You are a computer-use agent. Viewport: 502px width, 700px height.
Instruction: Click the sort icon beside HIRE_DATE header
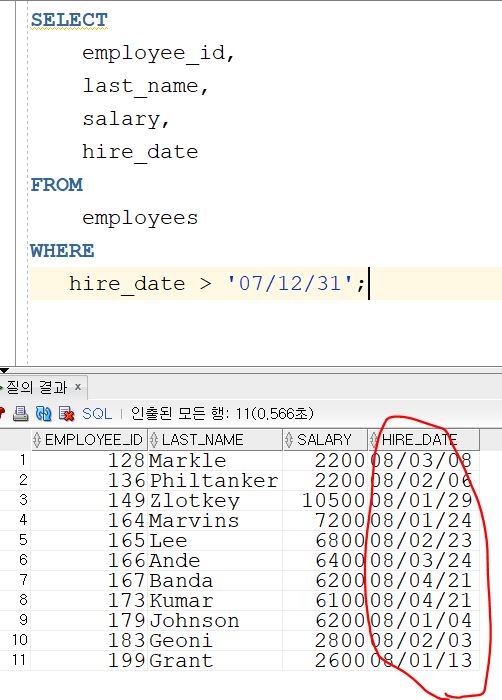(374, 440)
